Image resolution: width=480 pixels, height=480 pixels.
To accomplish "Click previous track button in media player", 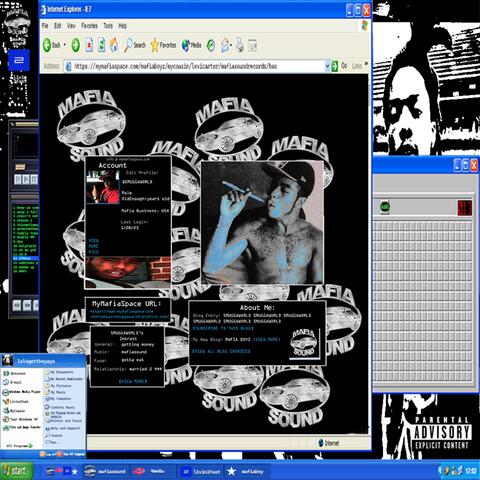I will (18, 179).
